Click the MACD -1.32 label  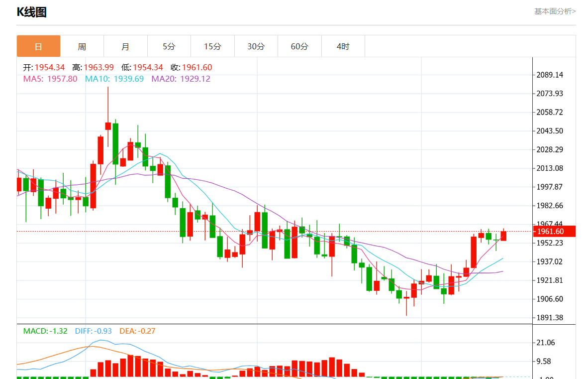45,331
